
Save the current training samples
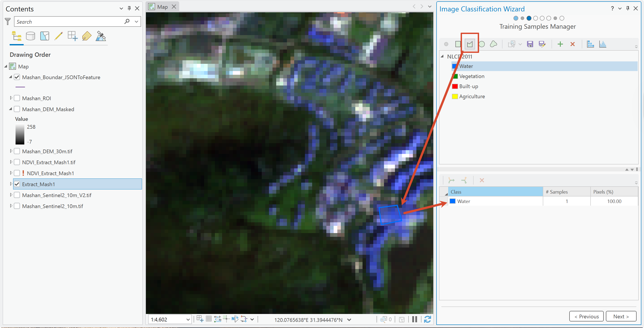[530, 44]
